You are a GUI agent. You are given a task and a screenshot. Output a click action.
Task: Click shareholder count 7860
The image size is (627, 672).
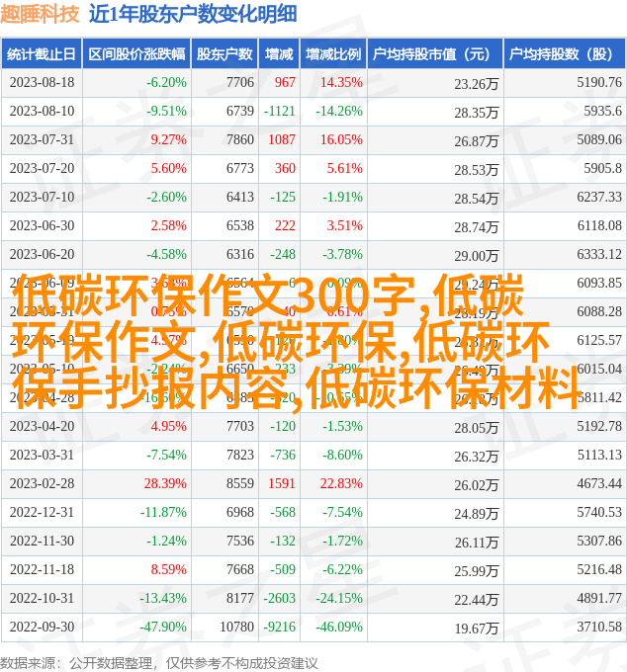point(240,139)
